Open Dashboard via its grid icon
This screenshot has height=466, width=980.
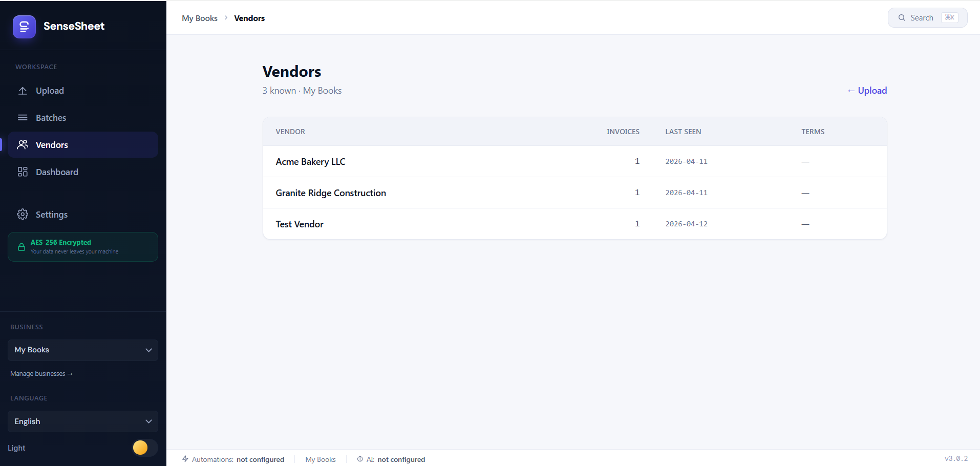tap(23, 172)
